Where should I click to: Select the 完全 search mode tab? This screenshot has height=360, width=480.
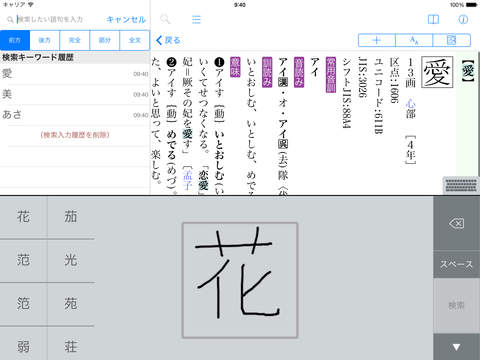click(x=75, y=40)
